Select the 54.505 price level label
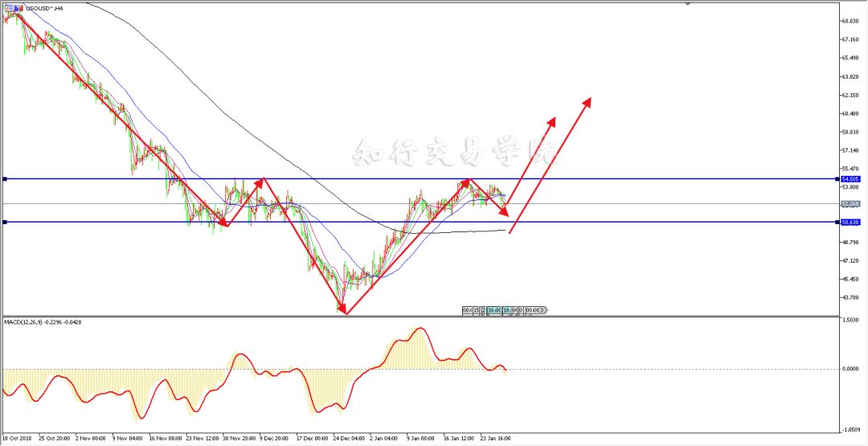The height and width of the screenshot is (446, 868). (850, 178)
